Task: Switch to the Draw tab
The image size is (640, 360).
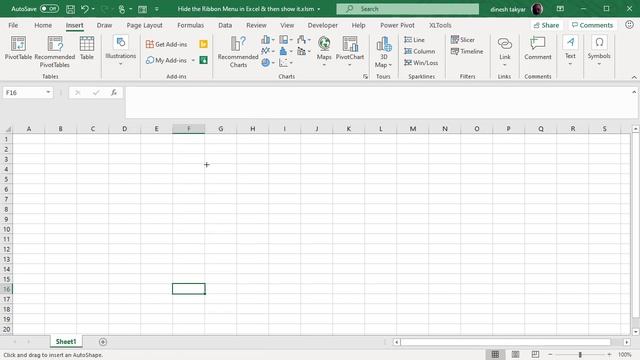Action: click(x=104, y=25)
